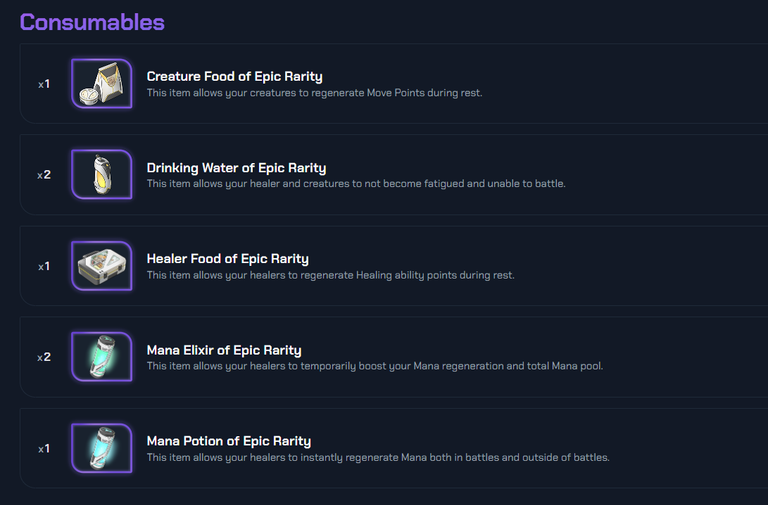The image size is (768, 505).
Task: Select the Drinking Water of Epic Rarity title
Action: [236, 167]
